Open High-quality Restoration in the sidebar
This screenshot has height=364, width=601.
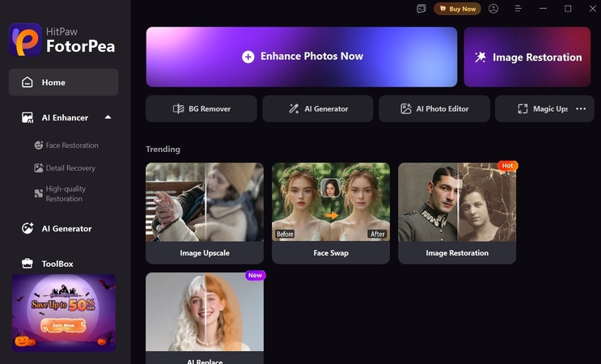click(60, 193)
